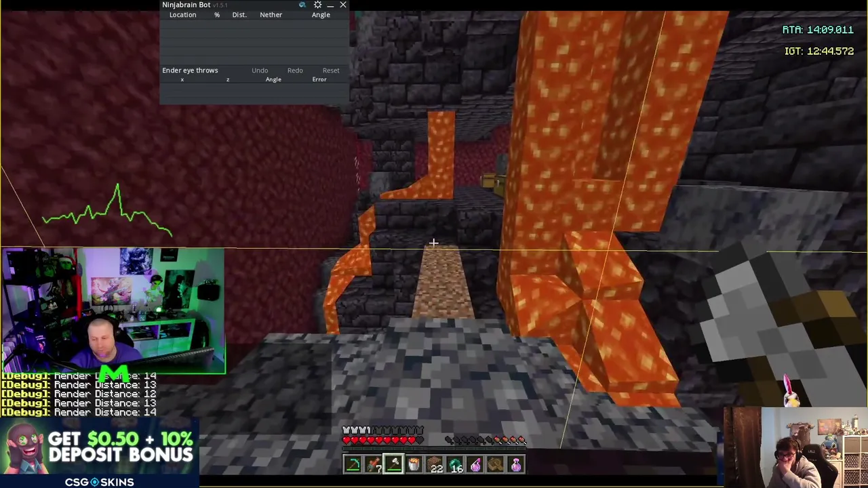Click the Ender eye throws label
The height and width of the screenshot is (488, 868).
190,70
